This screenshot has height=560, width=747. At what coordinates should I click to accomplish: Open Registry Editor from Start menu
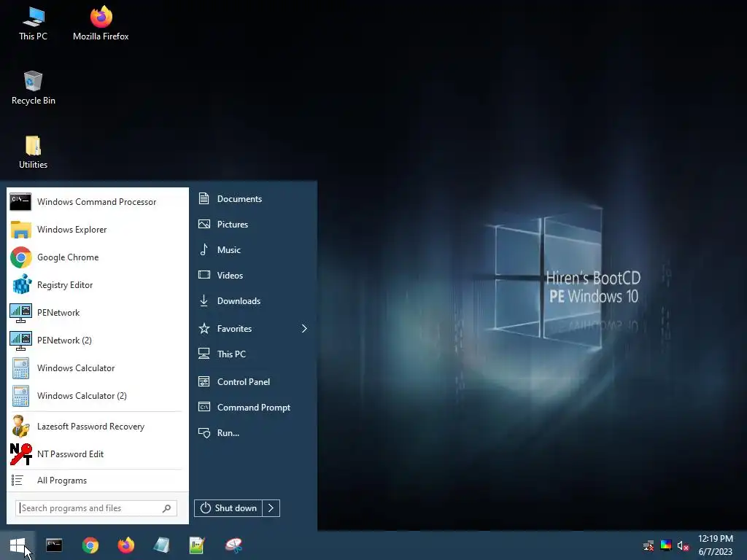(x=97, y=285)
